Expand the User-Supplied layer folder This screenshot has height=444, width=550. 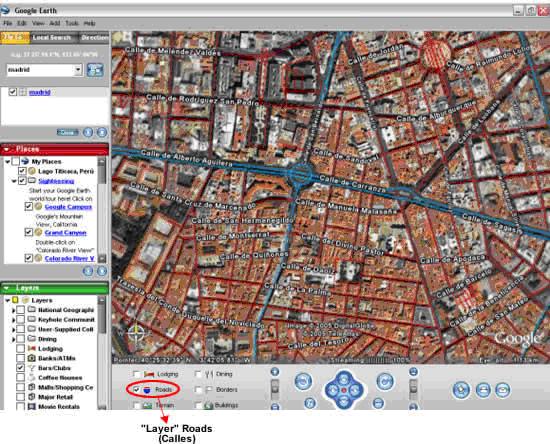pyautogui.click(x=13, y=330)
